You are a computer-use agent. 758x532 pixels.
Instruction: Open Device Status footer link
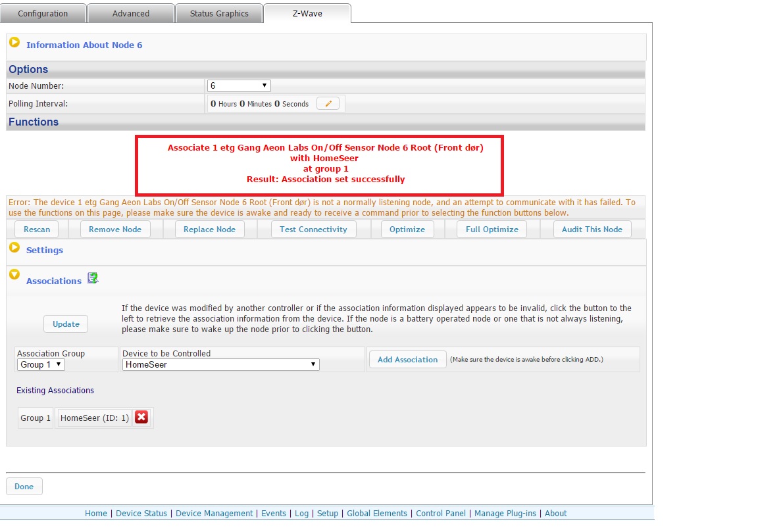[141, 513]
